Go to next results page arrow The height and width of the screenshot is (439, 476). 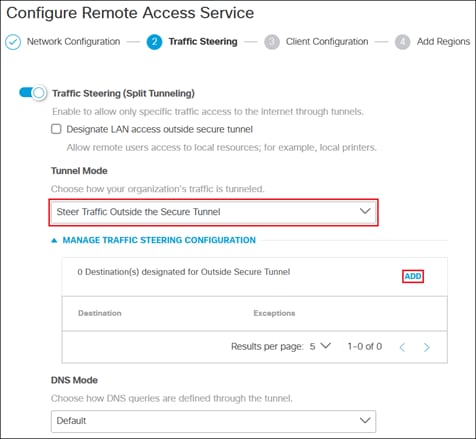(426, 347)
